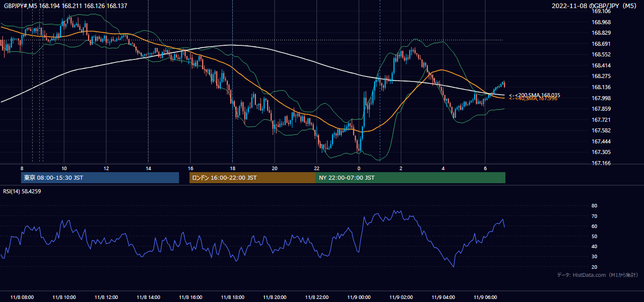Click hour tick 12 under the candlestick chart
Viewport: 644px width, 302px height.
[106, 168]
